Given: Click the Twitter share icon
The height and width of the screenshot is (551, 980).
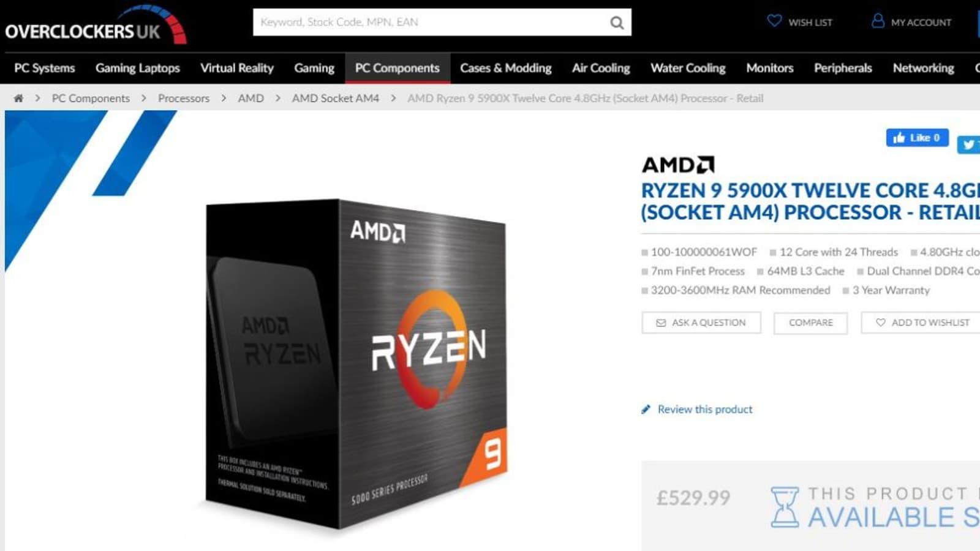Looking at the screenshot, I should [969, 144].
